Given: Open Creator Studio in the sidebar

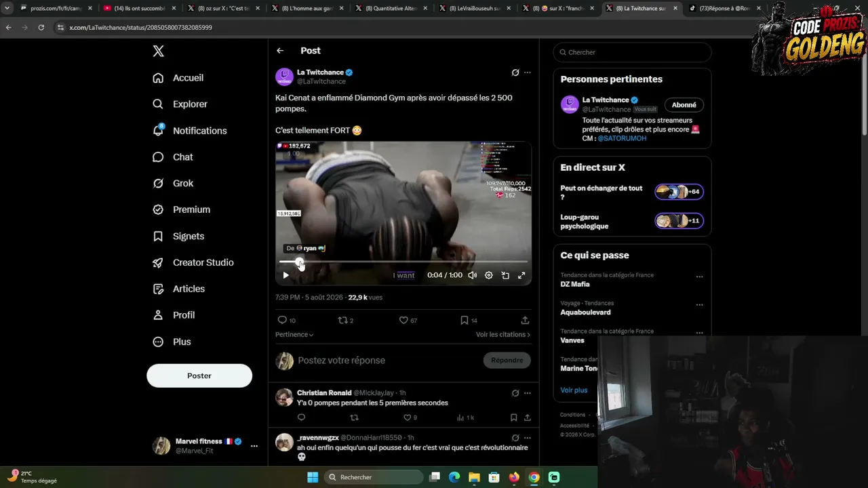Looking at the screenshot, I should (x=194, y=262).
